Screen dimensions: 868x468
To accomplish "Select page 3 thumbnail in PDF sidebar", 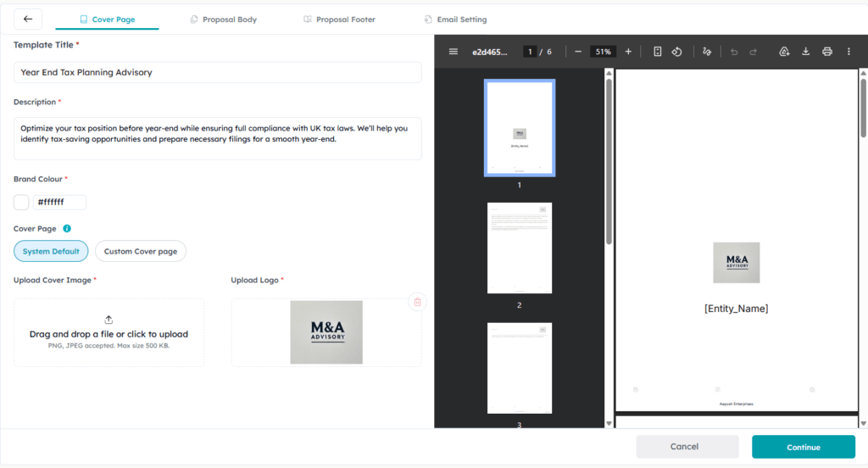I will tap(520, 368).
